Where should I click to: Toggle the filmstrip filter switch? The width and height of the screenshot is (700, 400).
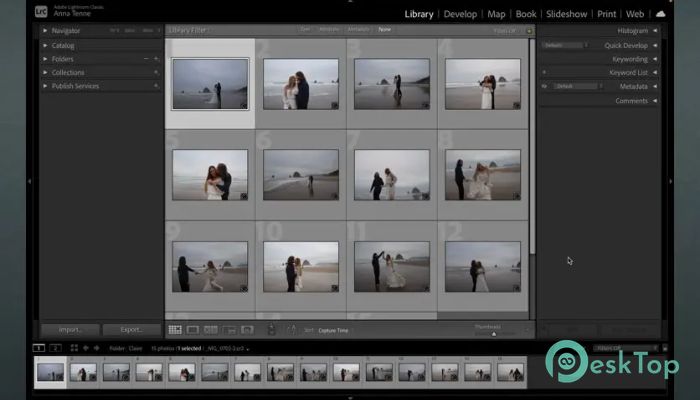pos(665,348)
